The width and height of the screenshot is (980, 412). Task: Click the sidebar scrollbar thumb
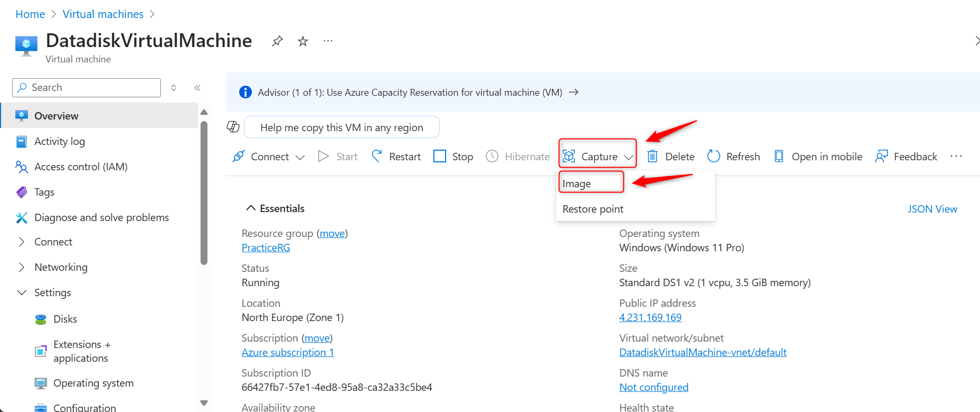(204, 193)
